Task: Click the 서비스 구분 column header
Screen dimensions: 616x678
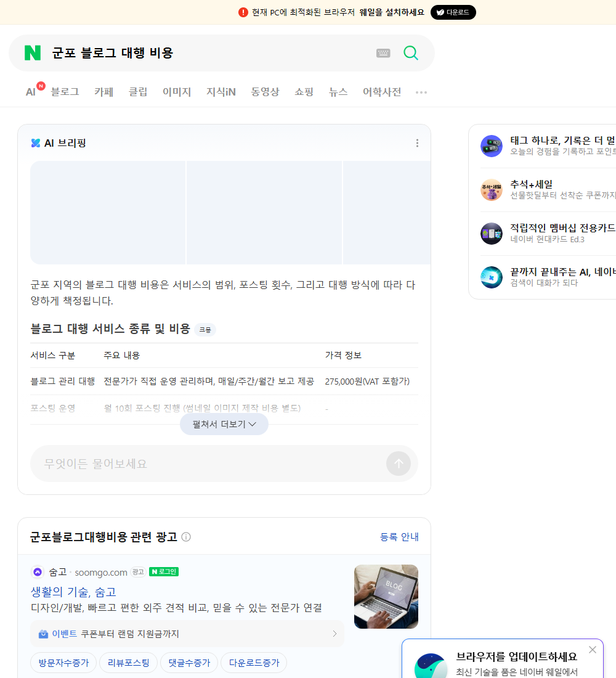Action: pos(53,356)
